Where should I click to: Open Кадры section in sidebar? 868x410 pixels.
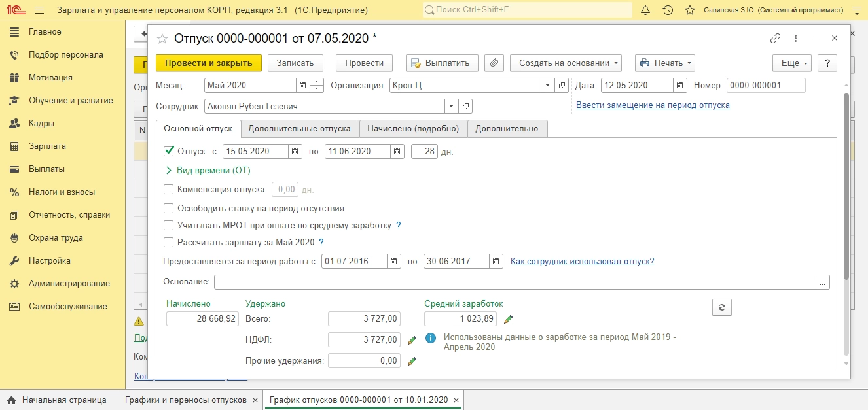(x=62, y=123)
